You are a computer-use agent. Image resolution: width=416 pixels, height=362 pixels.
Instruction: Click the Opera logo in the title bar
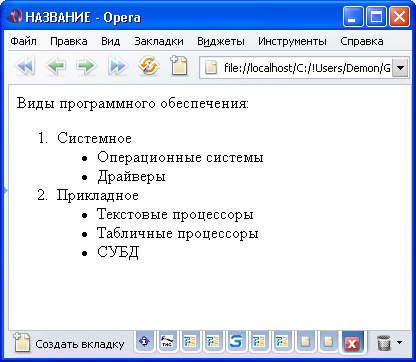point(14,16)
